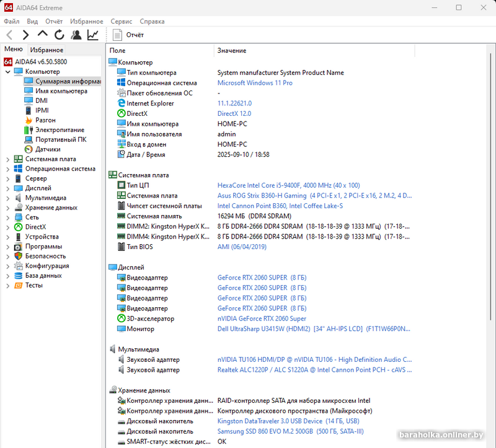Screen dimensions: 496x448
Task: Click the DMI tree item icon
Action: tap(29, 100)
